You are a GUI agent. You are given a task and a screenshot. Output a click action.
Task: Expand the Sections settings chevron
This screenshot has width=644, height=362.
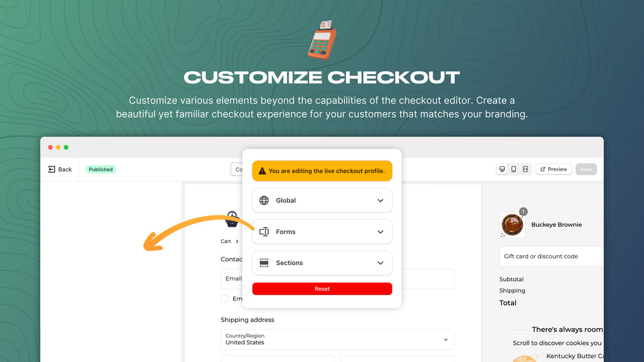[x=381, y=262]
